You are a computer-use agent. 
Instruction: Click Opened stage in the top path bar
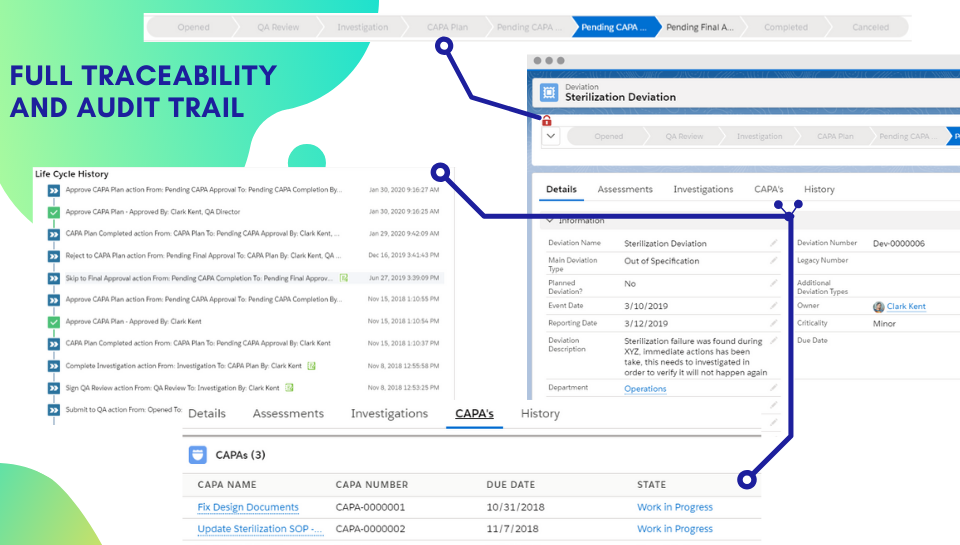point(193,27)
